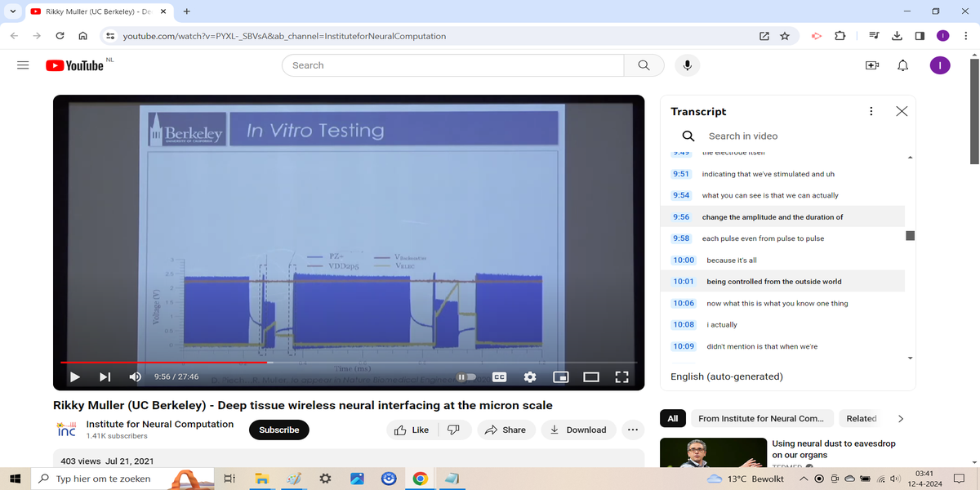The height and width of the screenshot is (490, 980).
Task: Toggle the autoplay switch
Action: pyautogui.click(x=465, y=376)
